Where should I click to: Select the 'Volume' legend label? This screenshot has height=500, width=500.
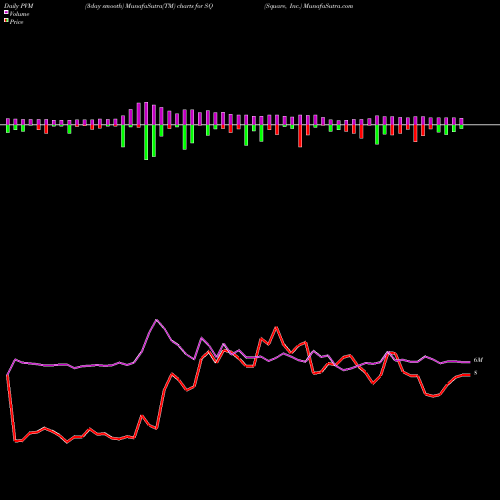point(19,14)
